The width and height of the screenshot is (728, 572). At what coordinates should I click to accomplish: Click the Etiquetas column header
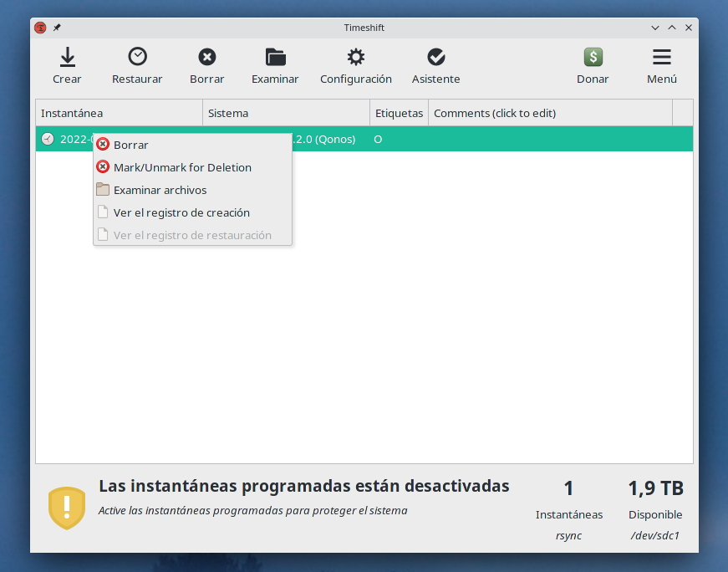click(399, 113)
